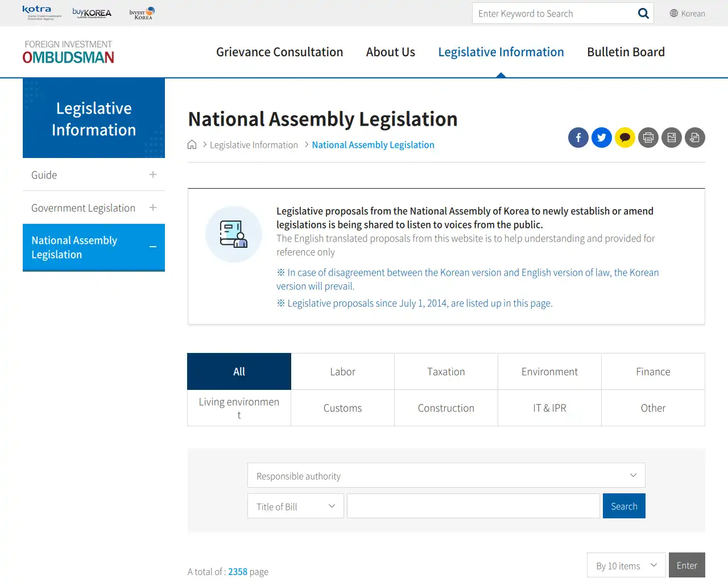This screenshot has height=582, width=728.
Task: Select the IT & IPR tab
Action: pyautogui.click(x=549, y=408)
